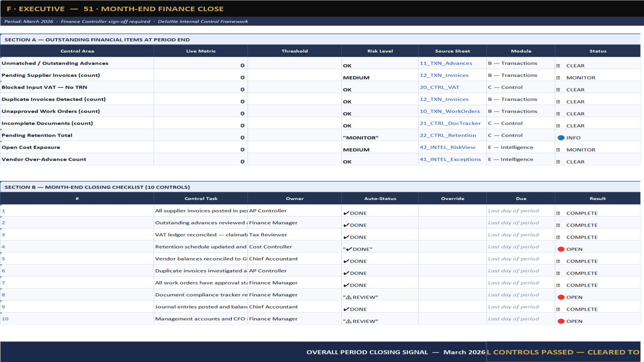644x362 pixels.
Task: Click the REVIEW warning triangle in the Document compliance row
Action: click(349, 297)
